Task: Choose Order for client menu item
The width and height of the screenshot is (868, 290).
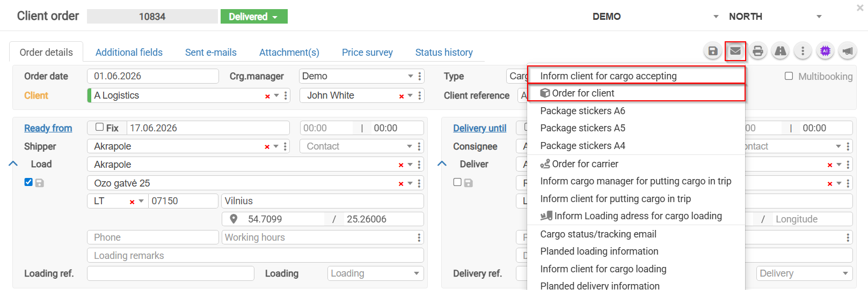Action: click(x=637, y=93)
